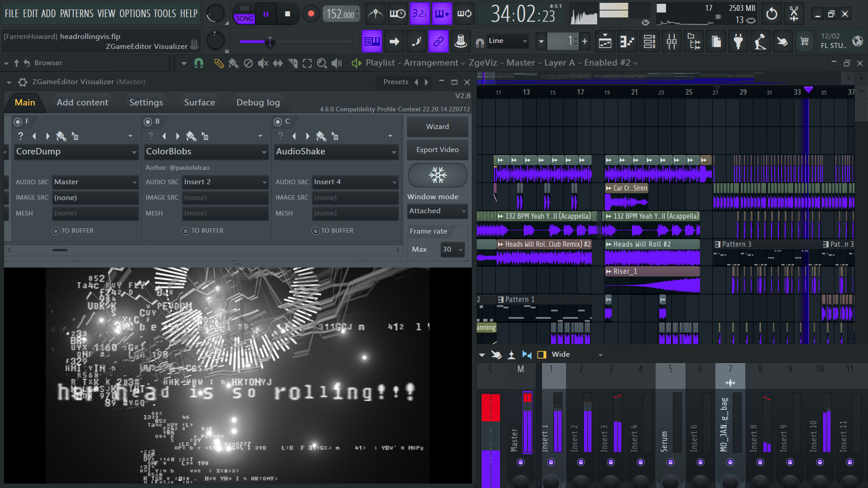
Task: Open frame rate 30 dropdown
Action: pos(453,249)
